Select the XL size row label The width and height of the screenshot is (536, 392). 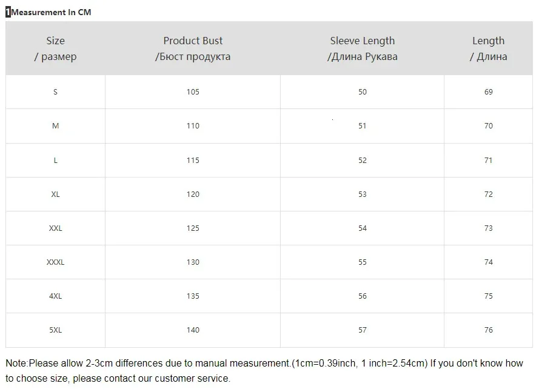(x=55, y=194)
